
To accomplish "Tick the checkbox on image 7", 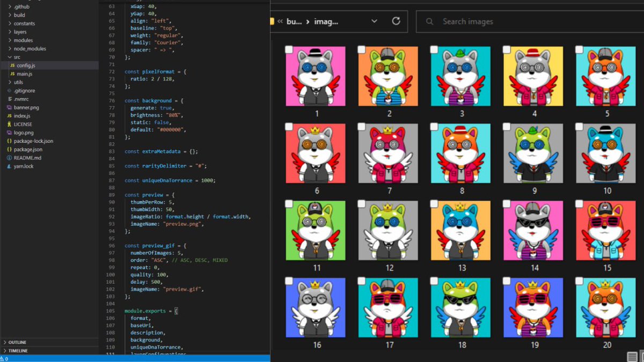I will [362, 127].
